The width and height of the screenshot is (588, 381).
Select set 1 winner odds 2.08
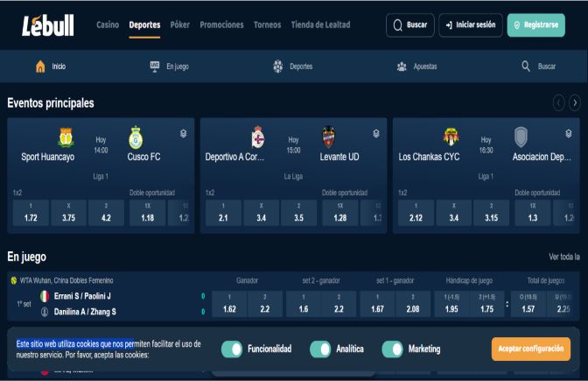(413, 304)
